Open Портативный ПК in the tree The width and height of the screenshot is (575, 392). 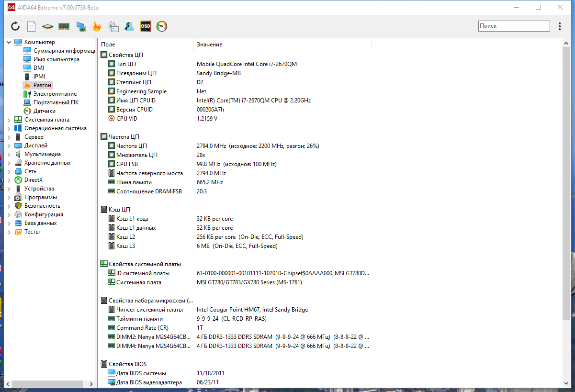click(x=56, y=102)
